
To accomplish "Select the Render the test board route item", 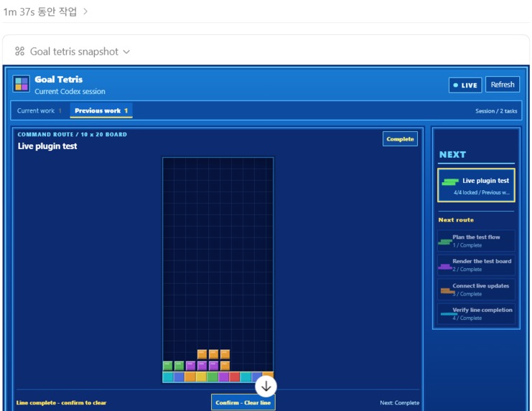I will pos(476,265).
